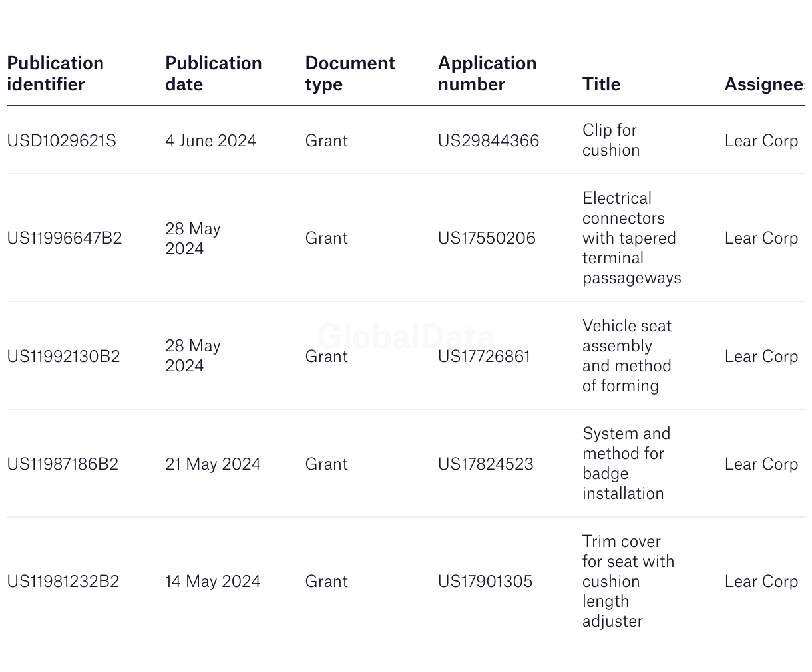
Task: Select publication identifier US11987186B2
Action: pos(63,464)
